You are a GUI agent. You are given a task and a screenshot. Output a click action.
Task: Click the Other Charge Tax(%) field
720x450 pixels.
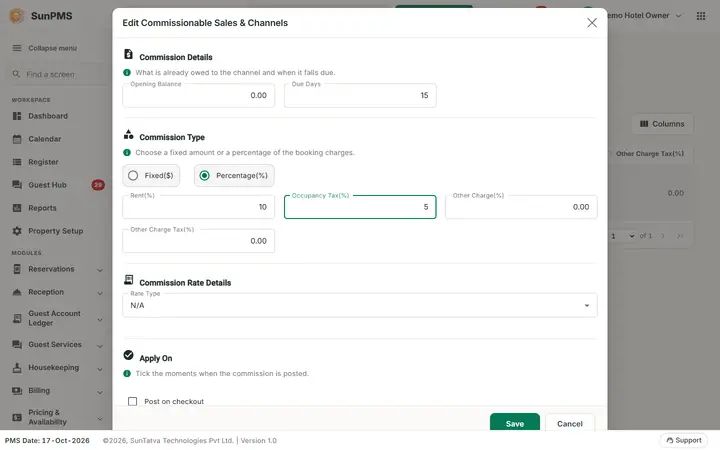[x=198, y=241]
